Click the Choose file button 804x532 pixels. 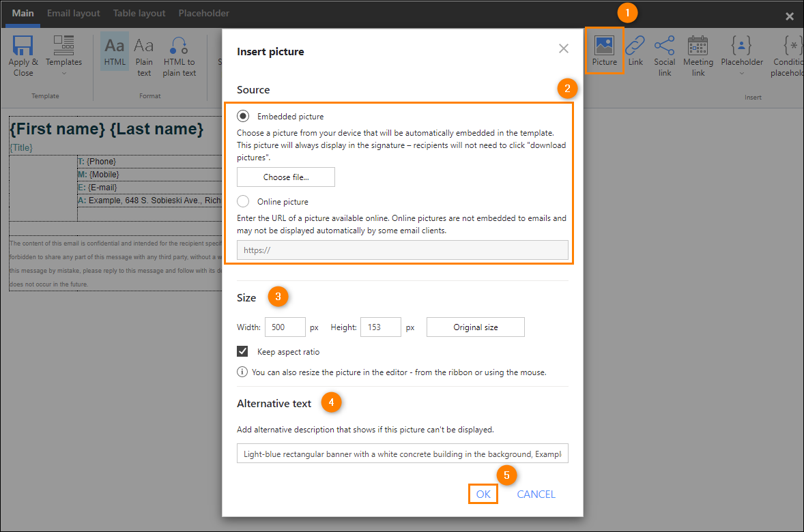[285, 177]
